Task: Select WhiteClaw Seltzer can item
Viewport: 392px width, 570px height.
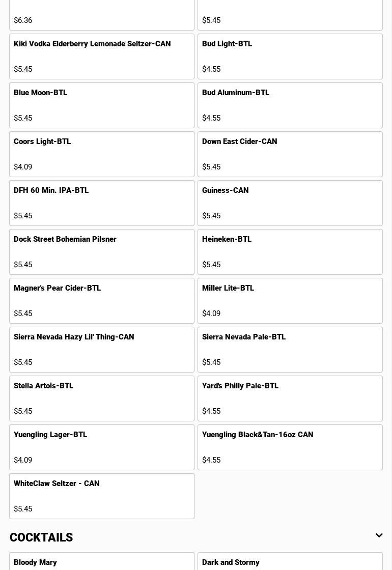Action: pyautogui.click(x=102, y=496)
